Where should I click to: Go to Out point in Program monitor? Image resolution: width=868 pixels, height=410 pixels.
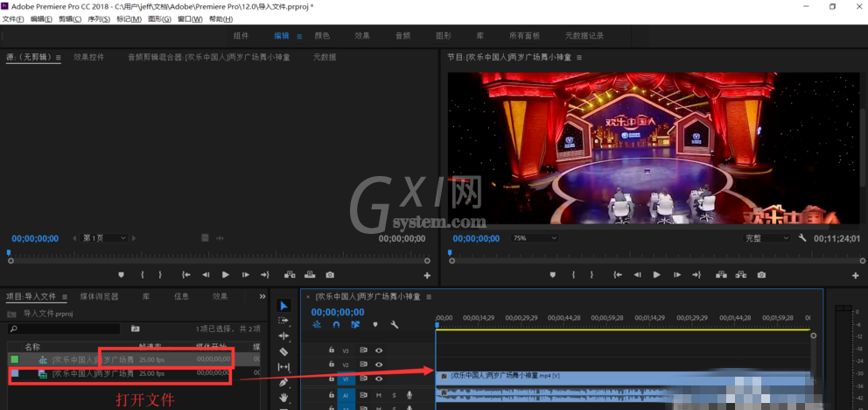[x=696, y=275]
